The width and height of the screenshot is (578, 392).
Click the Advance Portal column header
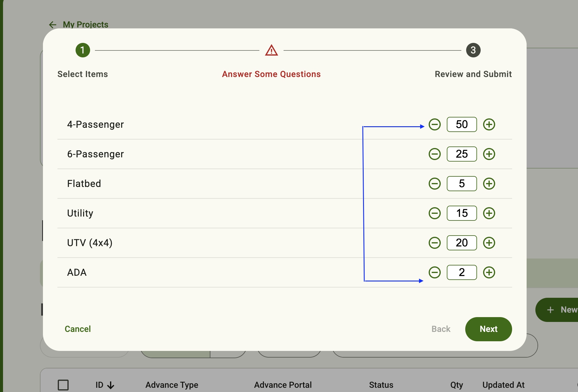[x=283, y=385]
